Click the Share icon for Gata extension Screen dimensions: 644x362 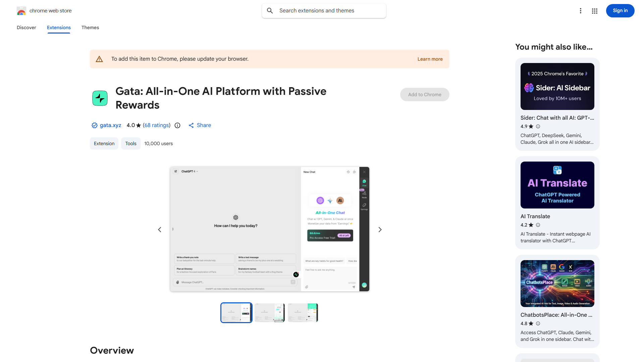coord(191,125)
